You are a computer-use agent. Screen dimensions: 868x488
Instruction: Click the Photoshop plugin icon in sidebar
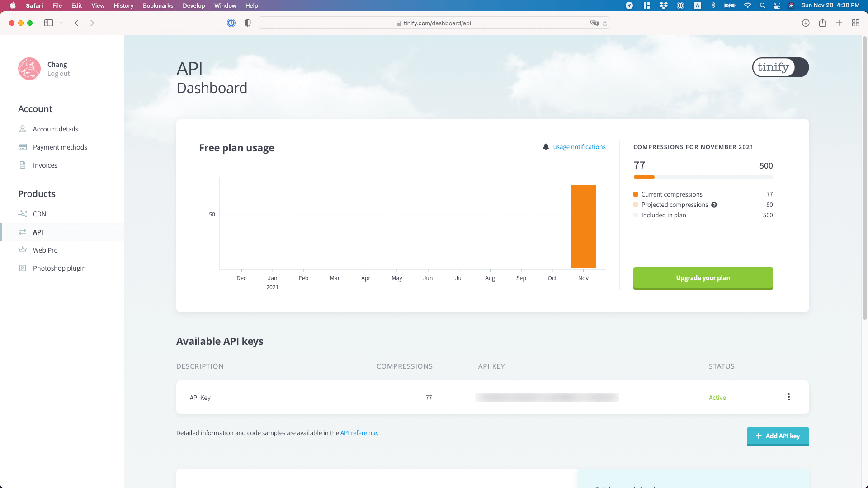(22, 268)
